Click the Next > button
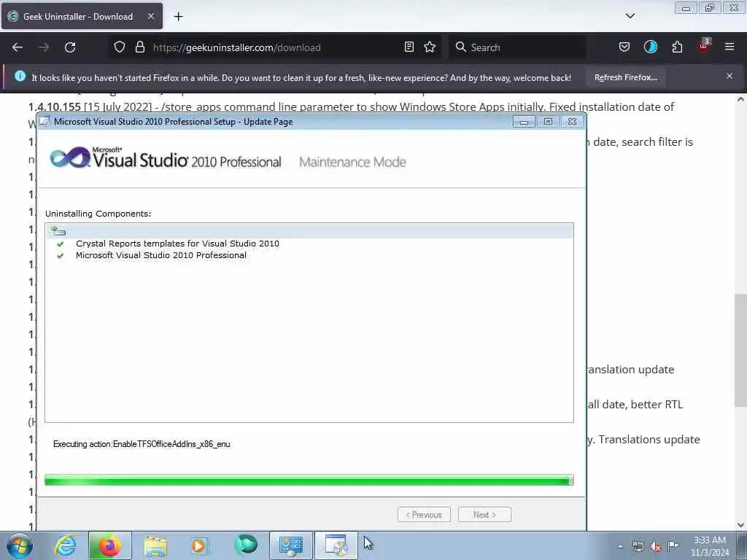Screen dimensions: 747x560 [484, 515]
